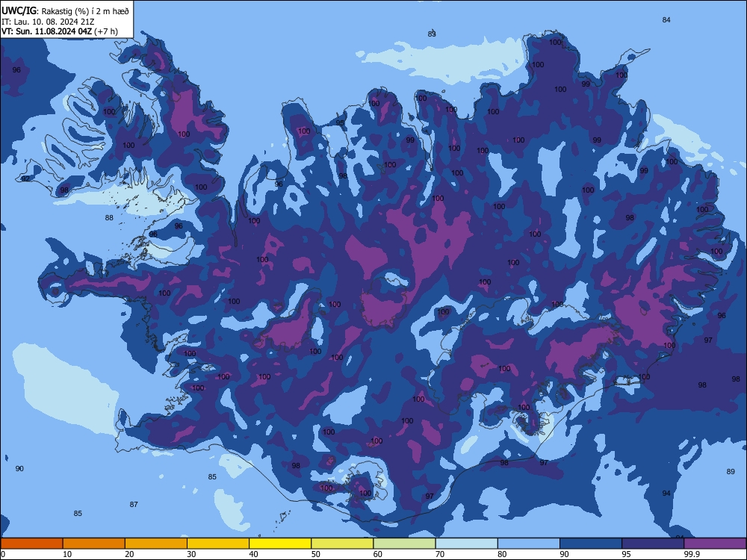Click the '95' legend tick label

pyautogui.click(x=626, y=554)
